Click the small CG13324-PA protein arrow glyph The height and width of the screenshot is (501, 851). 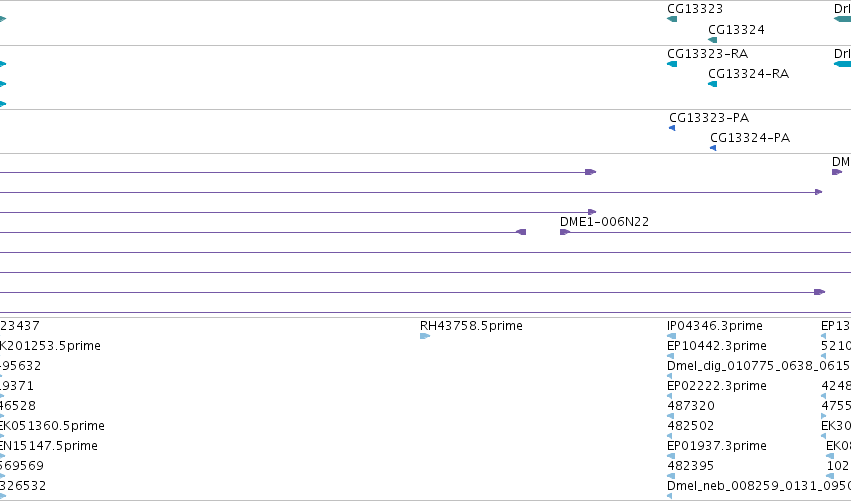[x=713, y=148]
